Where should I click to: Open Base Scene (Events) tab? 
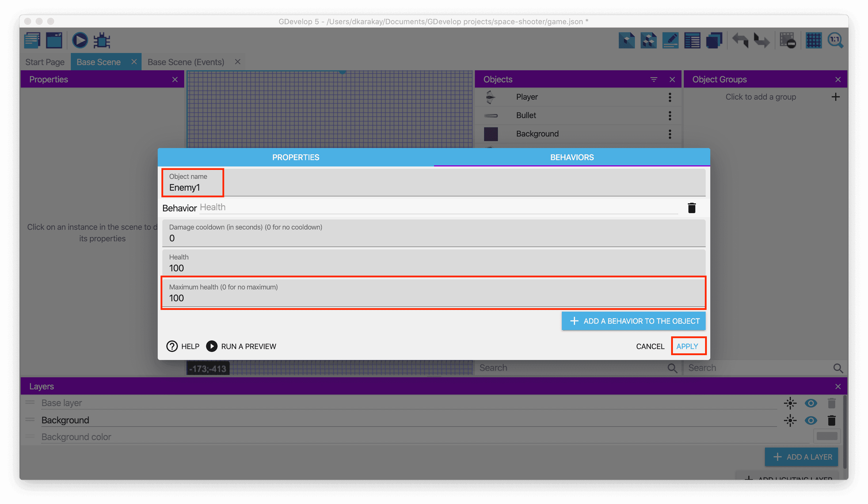(x=186, y=62)
